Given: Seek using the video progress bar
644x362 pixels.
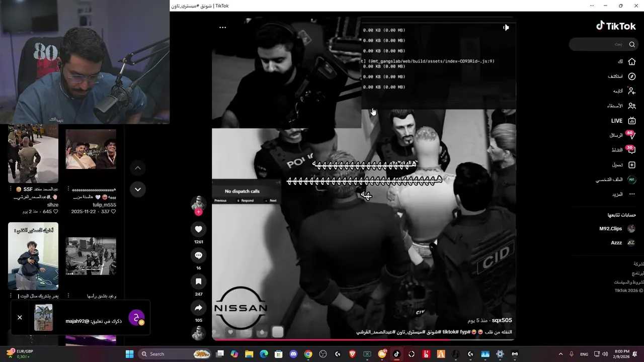Looking at the screenshot, I should click(x=363, y=340).
